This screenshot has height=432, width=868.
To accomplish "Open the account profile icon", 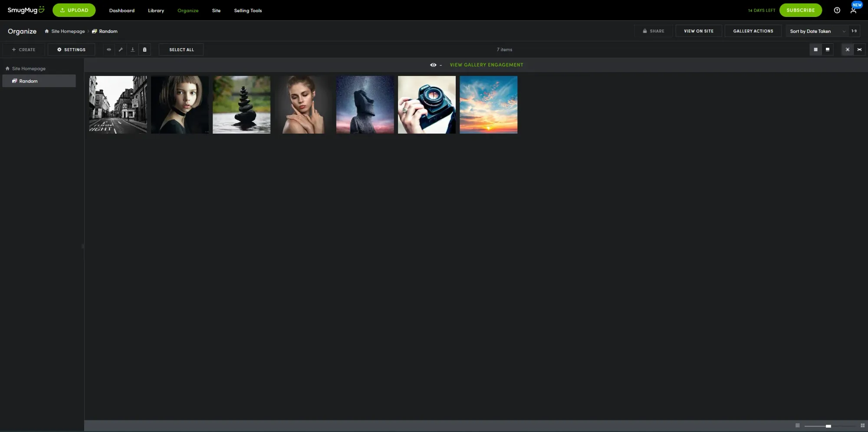I will pos(853,11).
